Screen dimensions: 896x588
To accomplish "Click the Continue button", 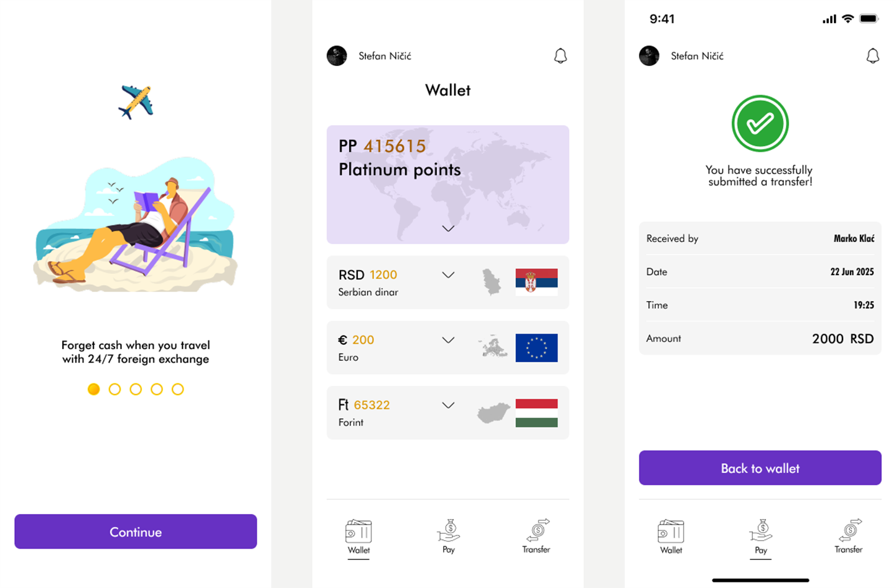I will [x=136, y=531].
